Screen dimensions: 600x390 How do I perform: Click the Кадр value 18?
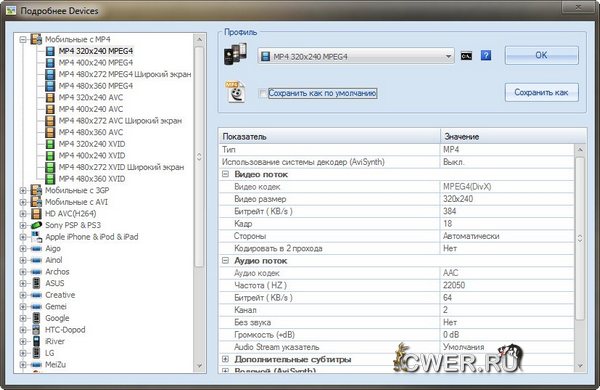447,224
